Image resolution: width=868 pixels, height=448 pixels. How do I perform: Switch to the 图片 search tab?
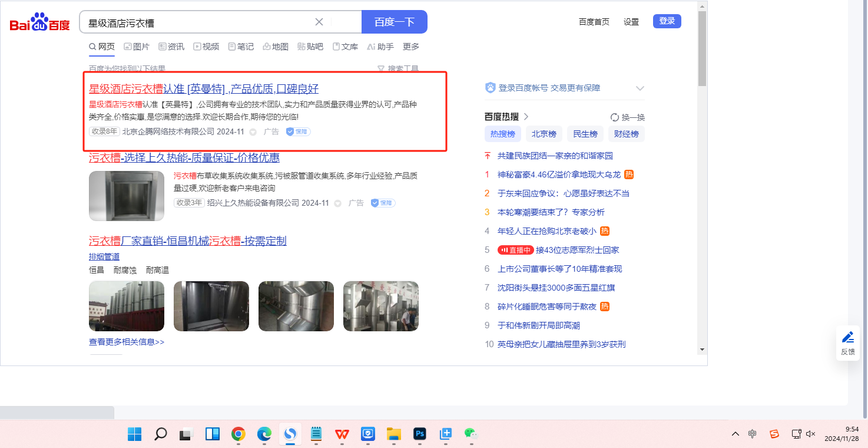click(x=137, y=47)
